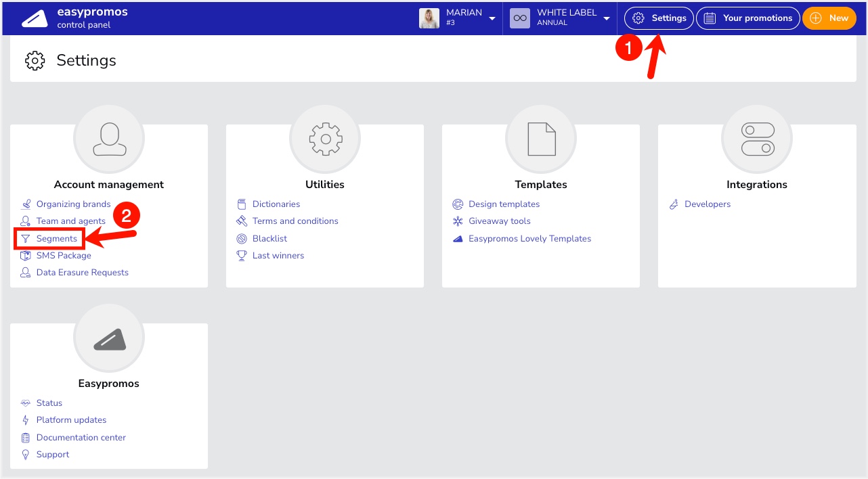This screenshot has width=868, height=479.
Task: Open Documentation center link
Action: point(81,437)
